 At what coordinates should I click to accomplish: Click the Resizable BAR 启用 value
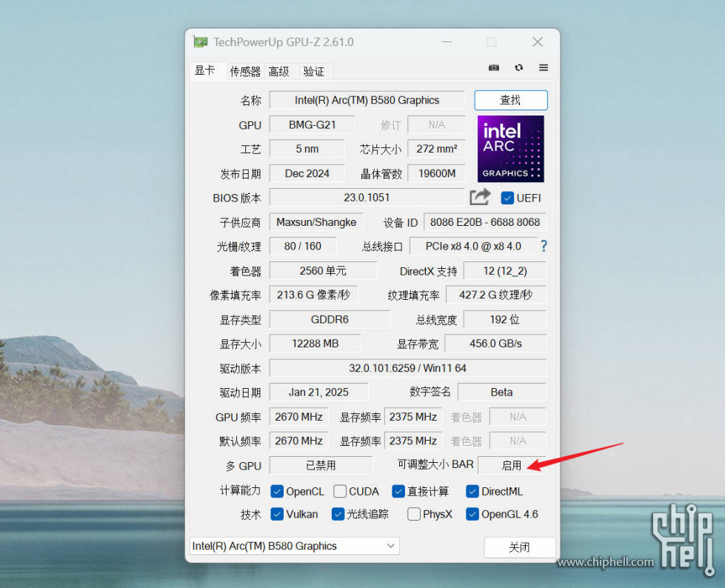[x=512, y=465]
